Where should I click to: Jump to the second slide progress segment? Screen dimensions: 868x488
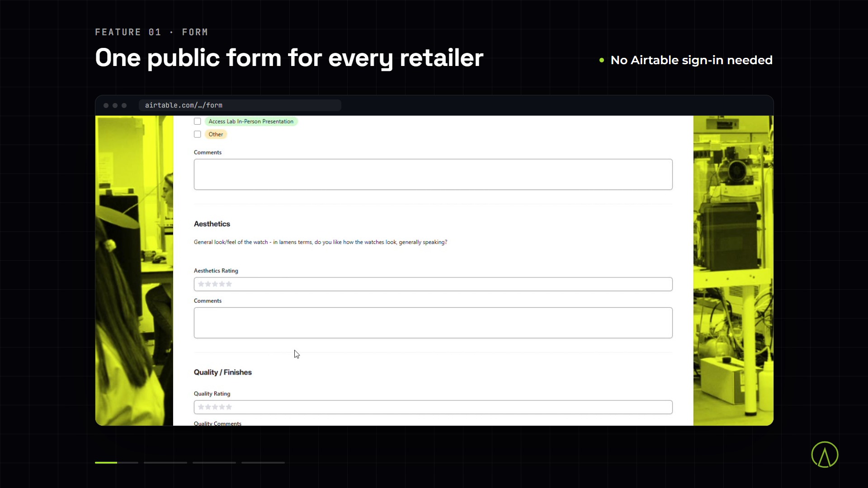(165, 462)
